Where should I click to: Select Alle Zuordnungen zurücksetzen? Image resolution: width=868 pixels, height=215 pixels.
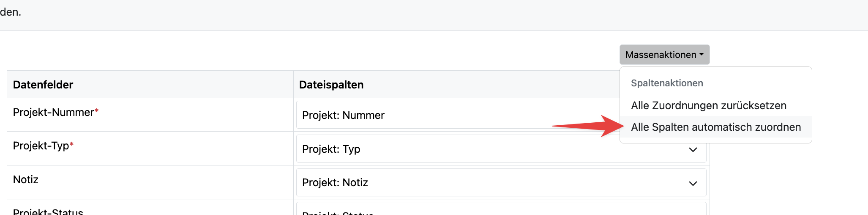[708, 105]
